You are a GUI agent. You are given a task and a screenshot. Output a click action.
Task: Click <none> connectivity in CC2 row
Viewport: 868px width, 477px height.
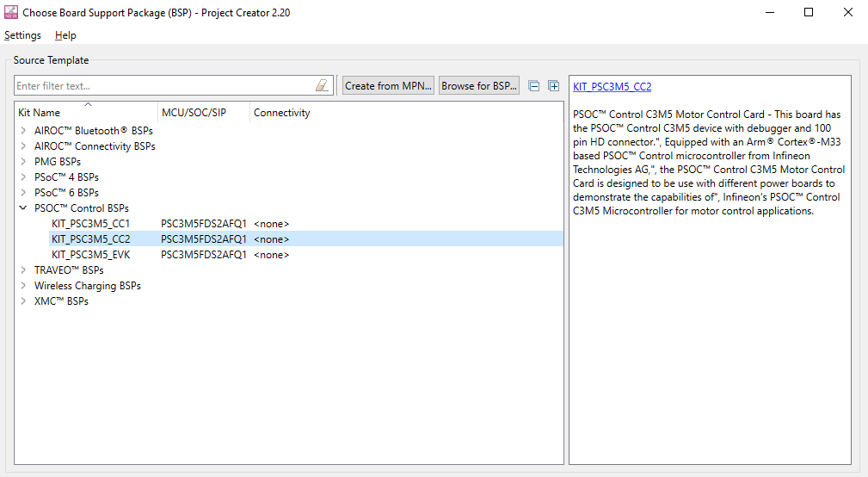(x=271, y=239)
